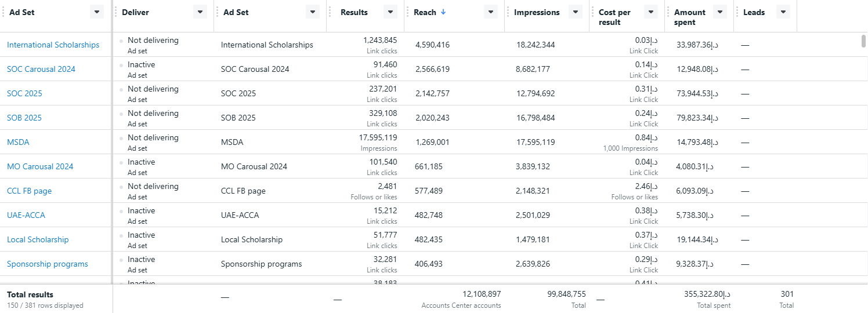This screenshot has height=313, width=868.
Task: Select total reach 12,108,897
Action: [482, 294]
